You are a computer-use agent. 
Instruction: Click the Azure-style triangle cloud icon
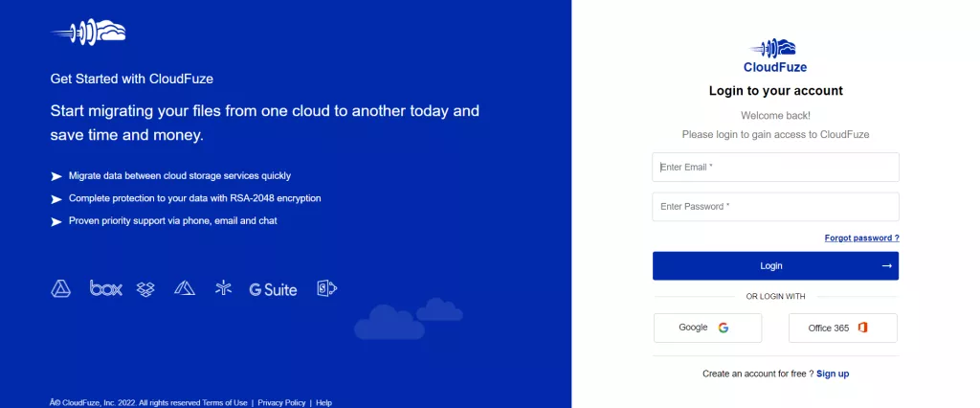(185, 288)
